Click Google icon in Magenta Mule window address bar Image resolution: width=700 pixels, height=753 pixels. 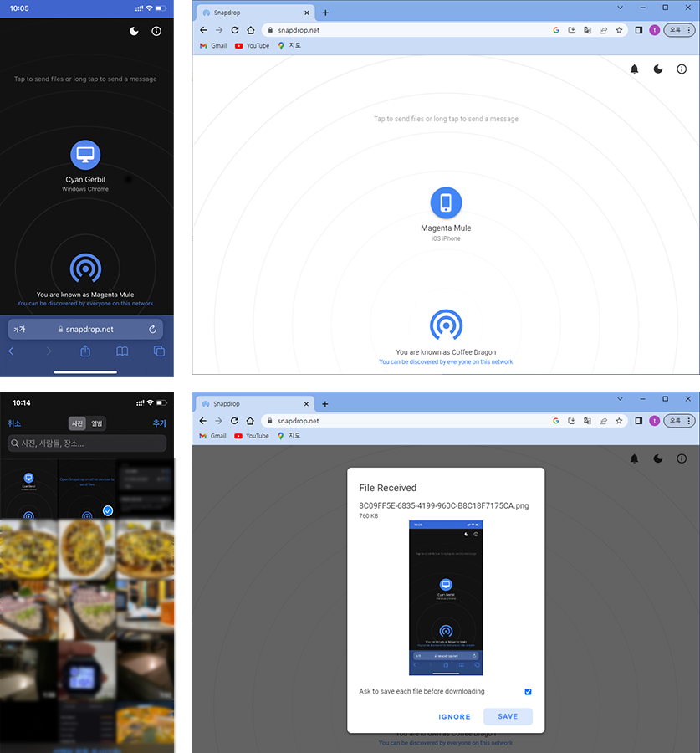(556, 30)
